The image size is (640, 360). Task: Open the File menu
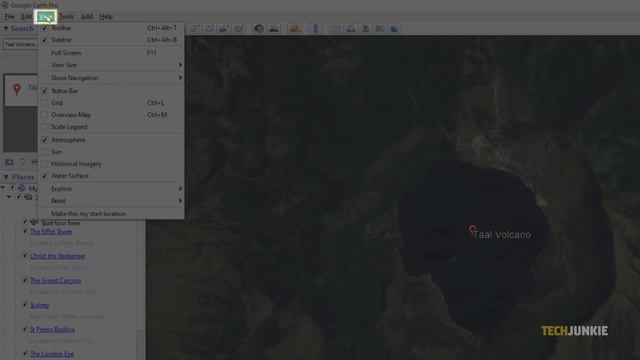[x=9, y=16]
